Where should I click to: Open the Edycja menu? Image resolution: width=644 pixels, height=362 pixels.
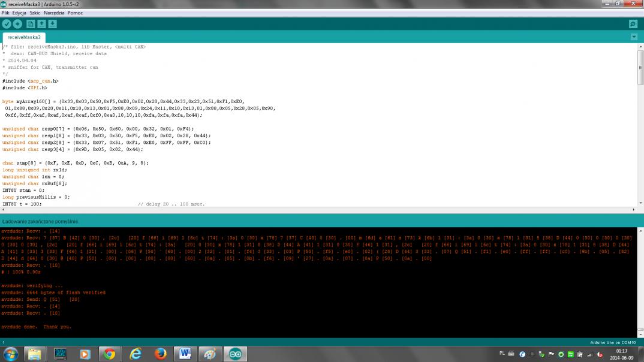point(19,13)
